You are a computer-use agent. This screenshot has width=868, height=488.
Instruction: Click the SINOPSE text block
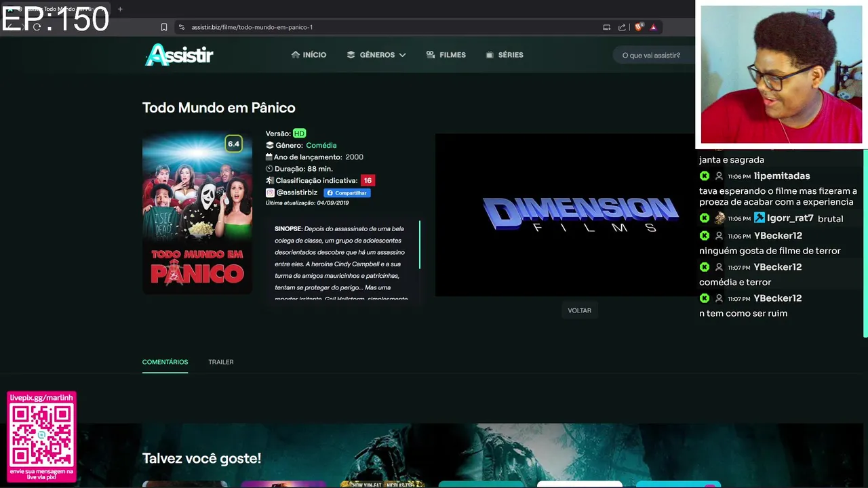click(x=341, y=264)
